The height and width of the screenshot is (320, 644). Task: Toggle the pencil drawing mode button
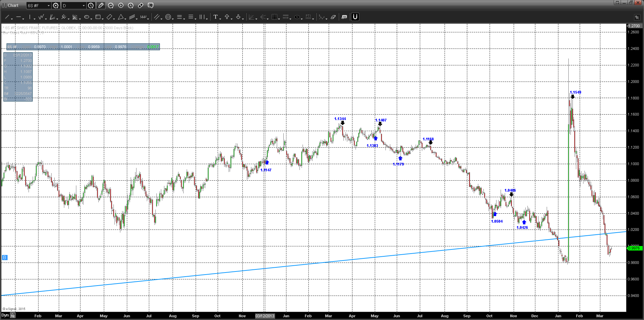[x=101, y=6]
